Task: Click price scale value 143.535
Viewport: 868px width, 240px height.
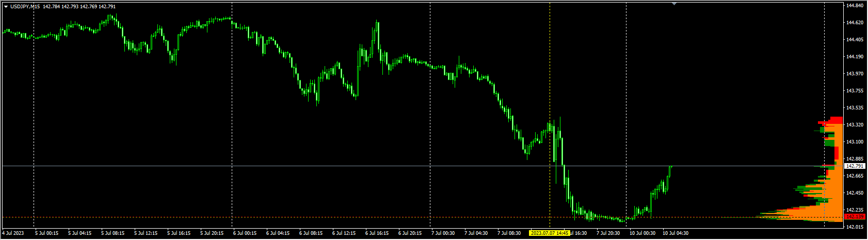Action: (855, 108)
